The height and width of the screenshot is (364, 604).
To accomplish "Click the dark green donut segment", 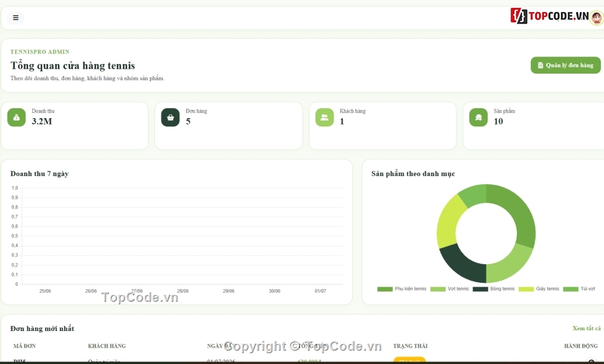I will pos(461,265).
